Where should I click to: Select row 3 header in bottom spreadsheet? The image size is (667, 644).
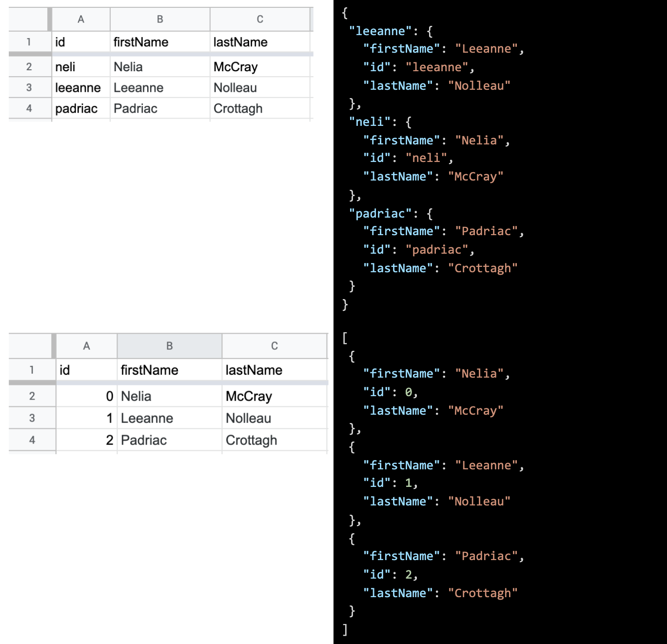tap(32, 418)
